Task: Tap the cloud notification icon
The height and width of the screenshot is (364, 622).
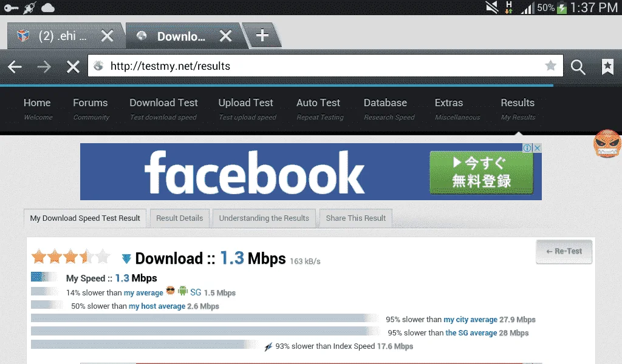Action: pyautogui.click(x=48, y=7)
